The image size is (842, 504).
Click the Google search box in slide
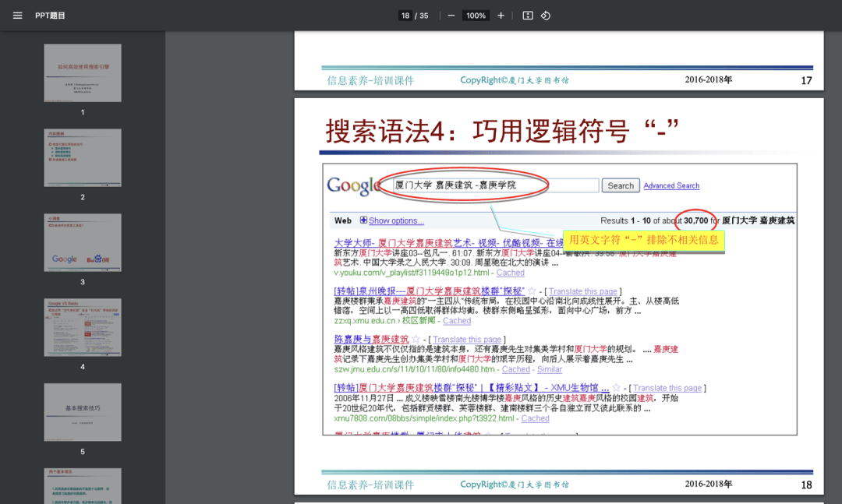(495, 185)
